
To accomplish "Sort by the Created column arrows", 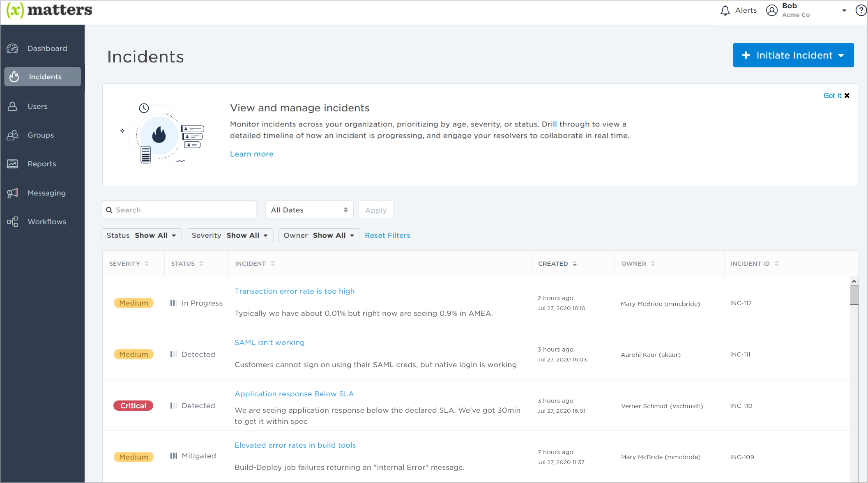I will (575, 264).
